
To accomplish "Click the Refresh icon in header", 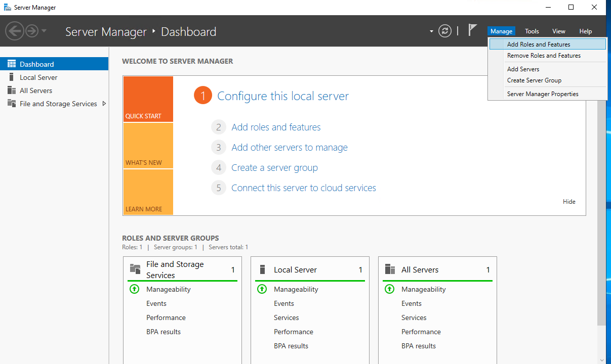I will (x=444, y=31).
